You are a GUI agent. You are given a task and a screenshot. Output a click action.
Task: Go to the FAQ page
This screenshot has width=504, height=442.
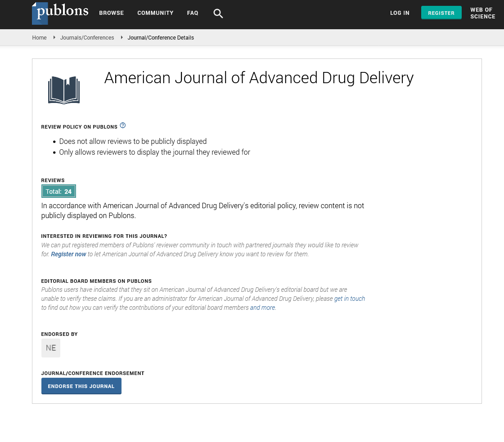[x=193, y=13]
